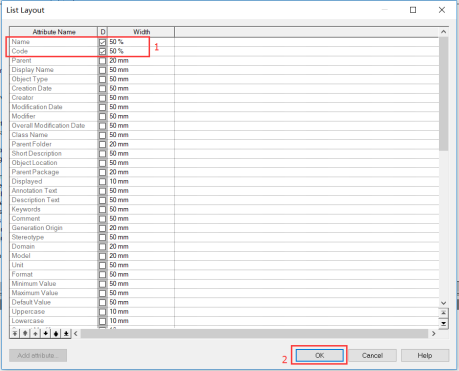Tick the Stereotype row checkbox

[102, 237]
